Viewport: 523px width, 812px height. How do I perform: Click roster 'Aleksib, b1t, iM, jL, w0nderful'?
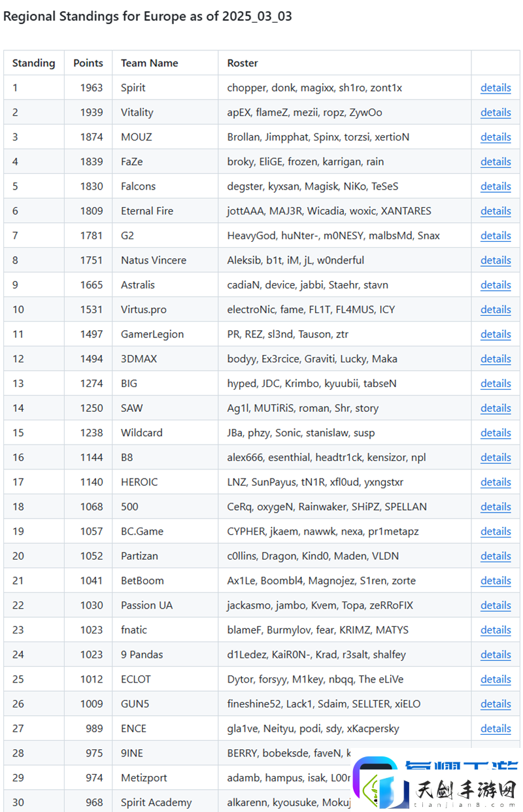(x=295, y=260)
